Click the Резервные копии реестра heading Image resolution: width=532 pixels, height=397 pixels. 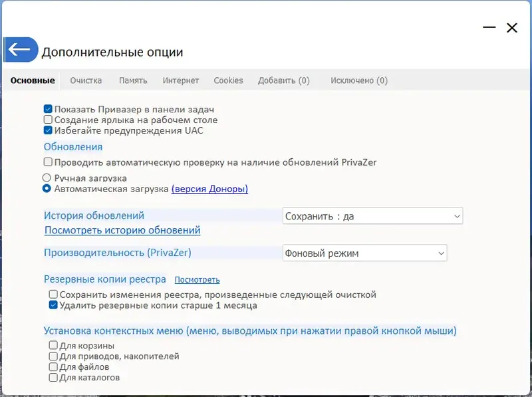(x=105, y=279)
